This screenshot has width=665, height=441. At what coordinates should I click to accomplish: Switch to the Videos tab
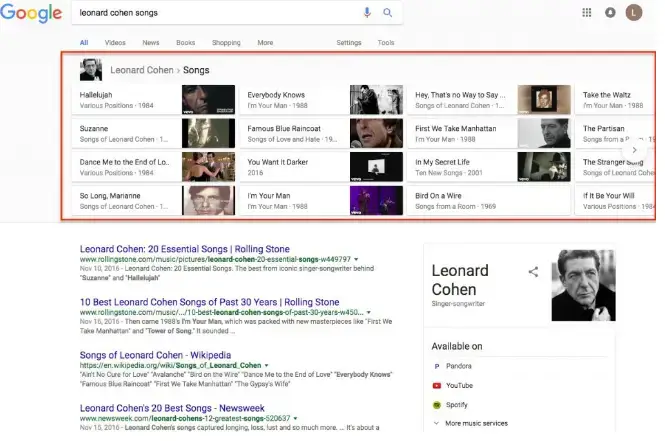(x=115, y=43)
